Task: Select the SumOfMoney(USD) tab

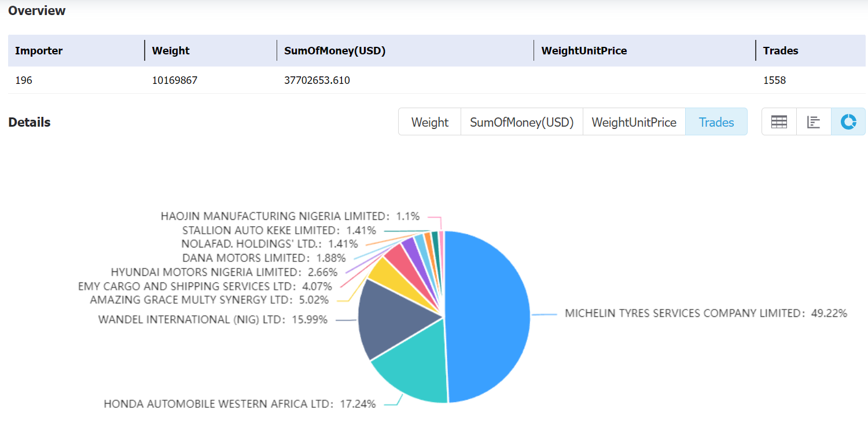Action: pos(521,122)
